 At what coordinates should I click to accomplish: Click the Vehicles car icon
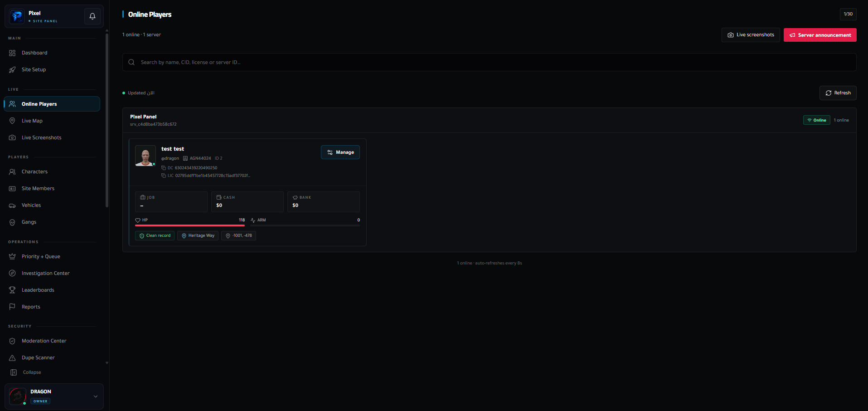(12, 205)
